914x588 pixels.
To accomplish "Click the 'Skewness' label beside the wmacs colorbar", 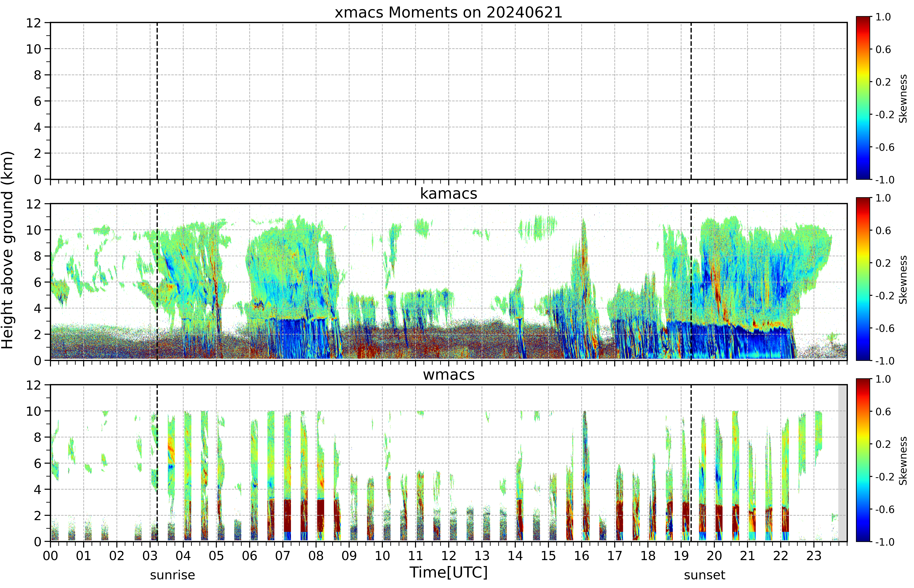I will point(903,461).
